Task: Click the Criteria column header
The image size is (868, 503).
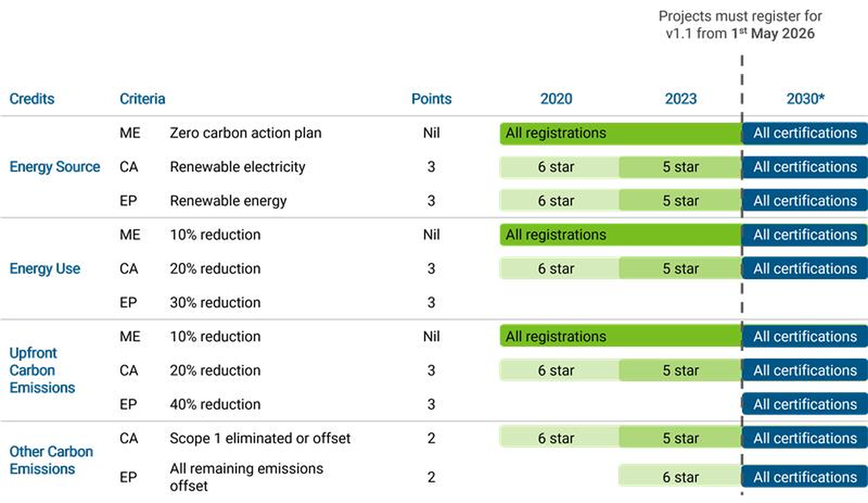Action: click(142, 99)
